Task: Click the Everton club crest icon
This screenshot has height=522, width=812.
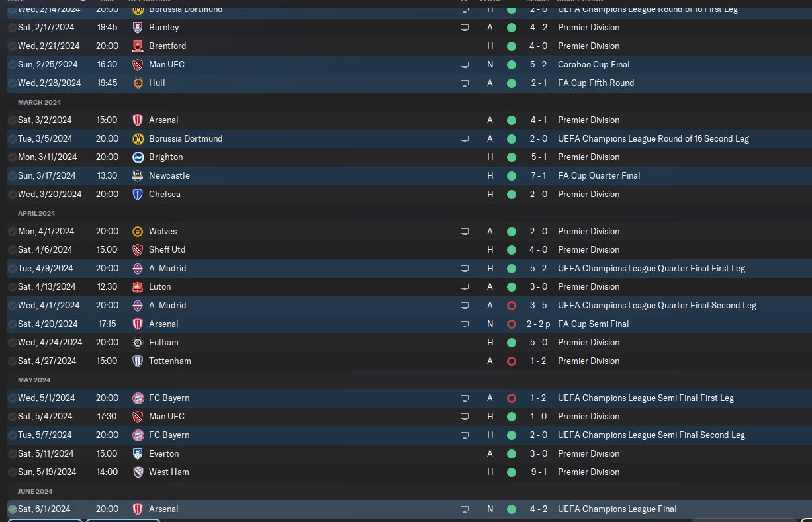Action: 138,454
